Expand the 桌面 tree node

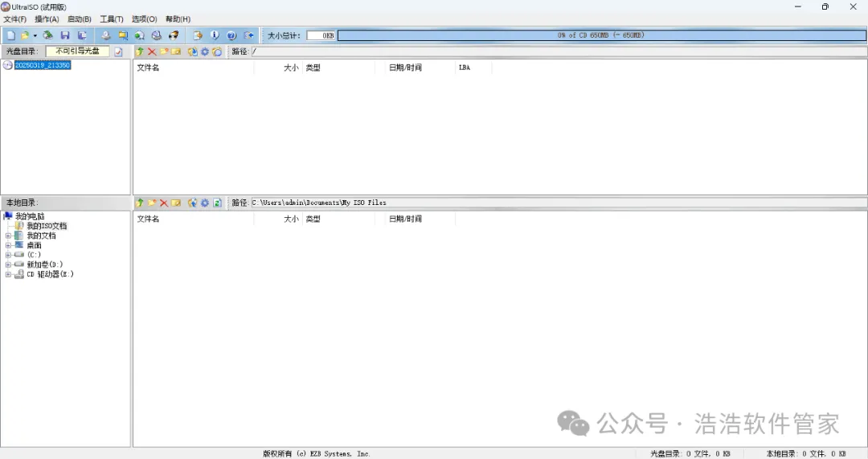click(x=8, y=245)
